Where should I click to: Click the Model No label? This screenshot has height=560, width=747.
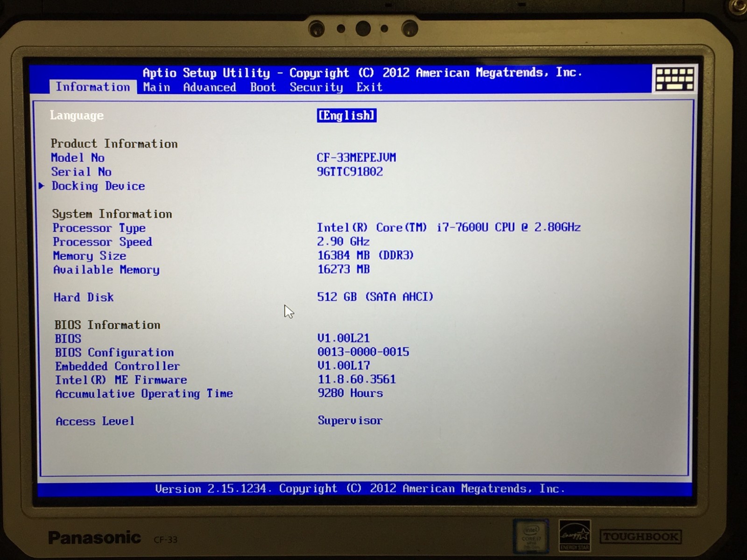(78, 158)
